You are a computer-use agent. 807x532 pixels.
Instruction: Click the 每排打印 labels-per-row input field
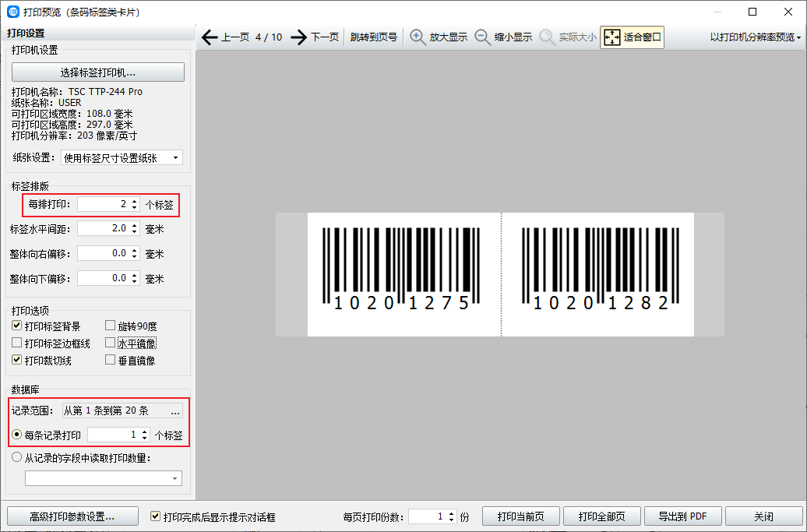104,204
